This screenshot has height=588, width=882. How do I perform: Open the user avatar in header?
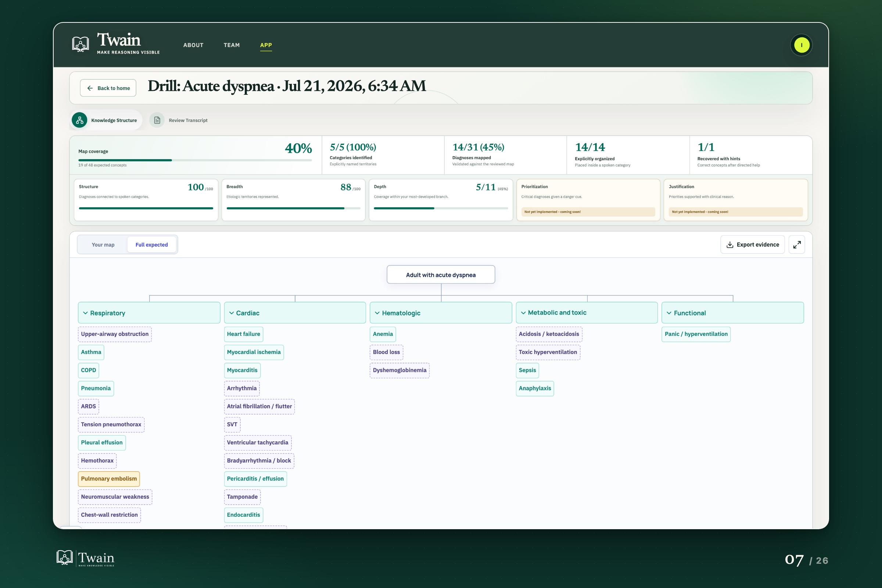(802, 45)
